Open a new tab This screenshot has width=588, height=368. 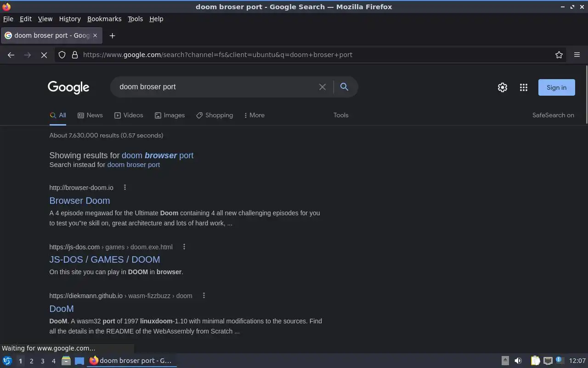(112, 35)
